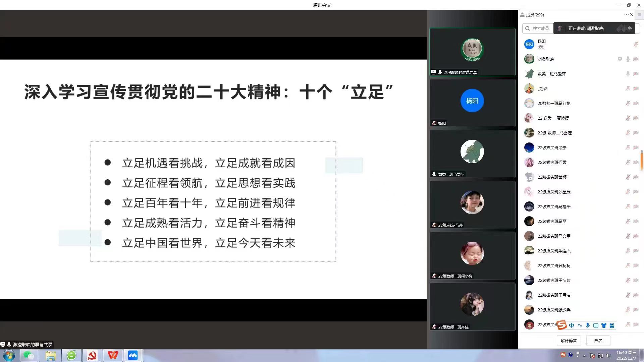
Task: Select 杨阳 video thumbnail tile
Action: point(472,103)
